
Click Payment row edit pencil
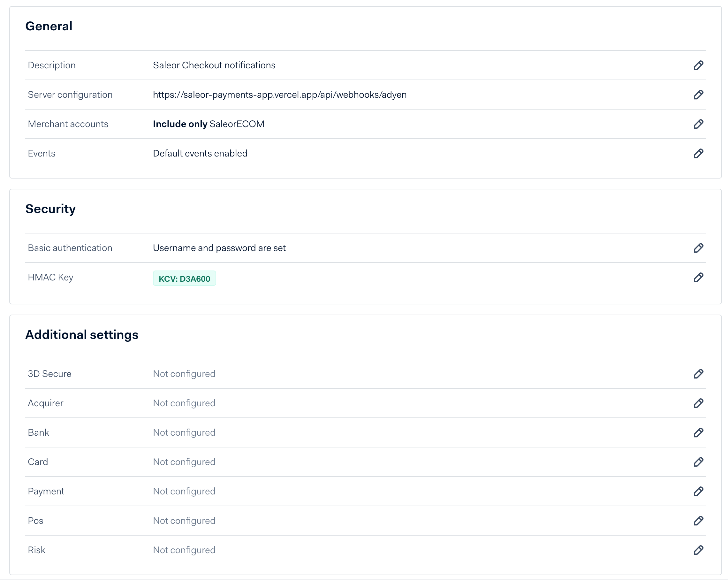coord(698,491)
